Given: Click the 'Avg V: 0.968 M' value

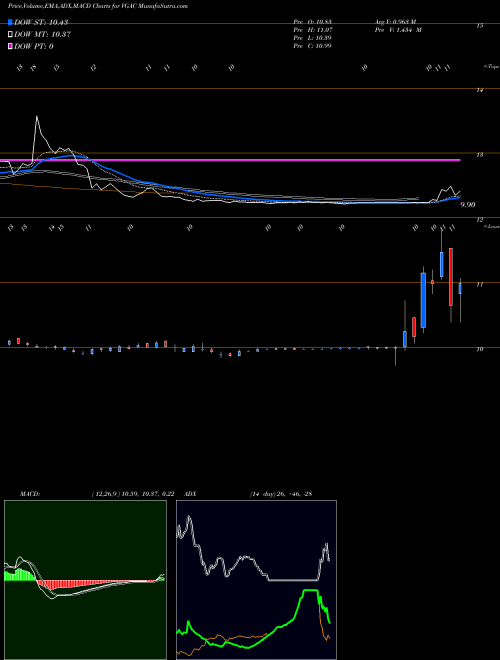Looking at the screenshot, I should coord(397,22).
